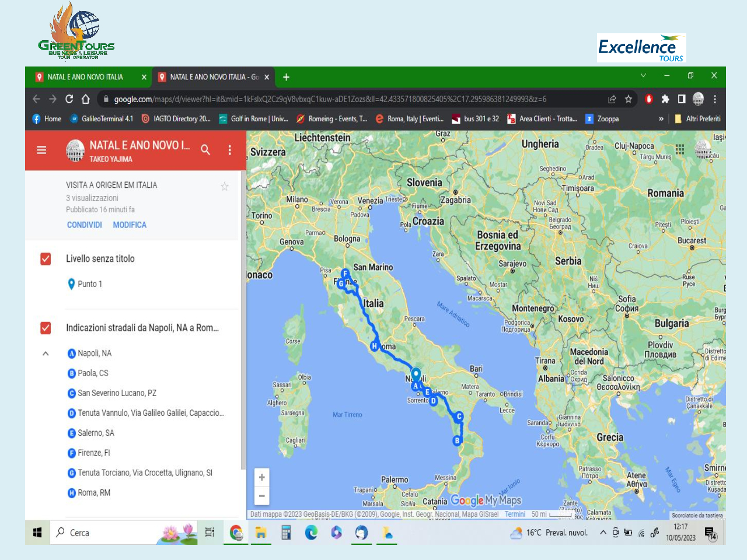Click the side panel vertical scrollbar
This screenshot has height=560, width=747.
coord(243,321)
